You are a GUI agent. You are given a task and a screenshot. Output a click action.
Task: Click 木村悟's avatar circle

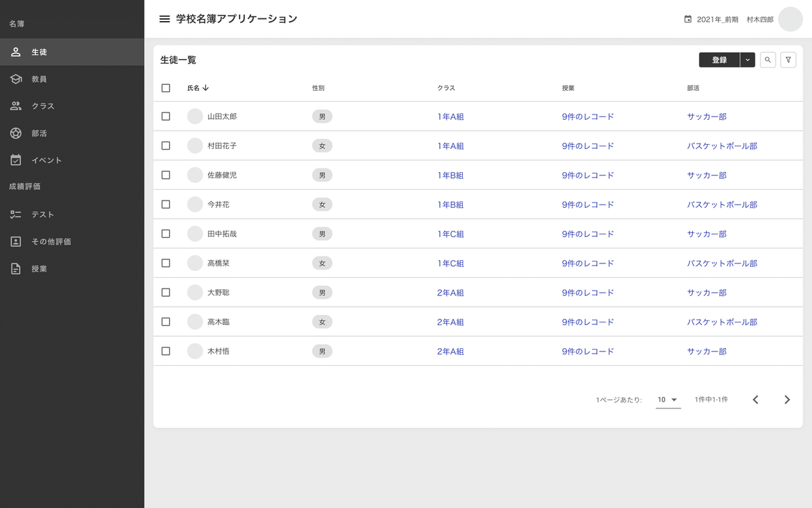point(195,351)
